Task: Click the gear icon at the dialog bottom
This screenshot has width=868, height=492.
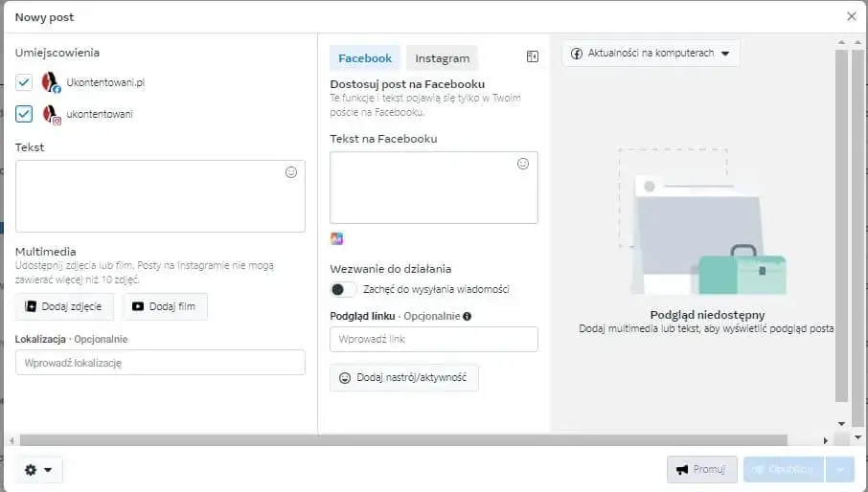Action: (x=31, y=470)
